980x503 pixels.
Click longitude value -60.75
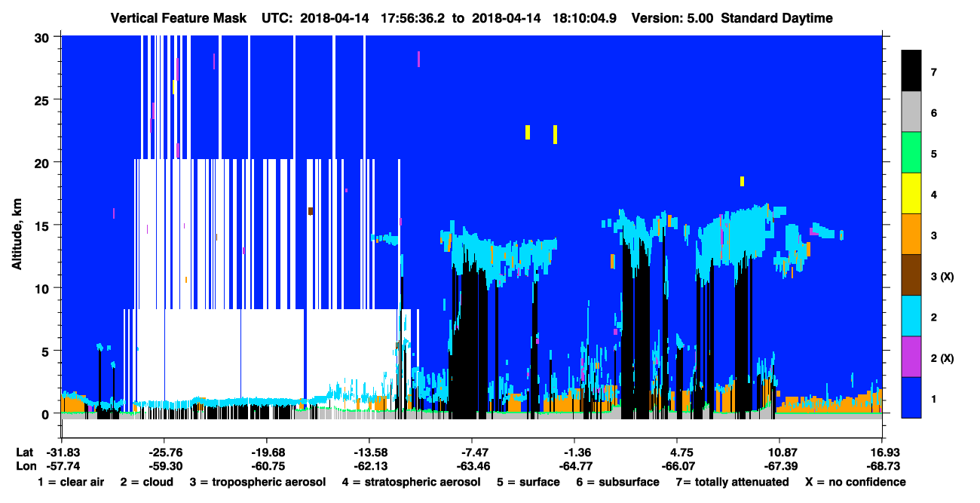point(267,467)
